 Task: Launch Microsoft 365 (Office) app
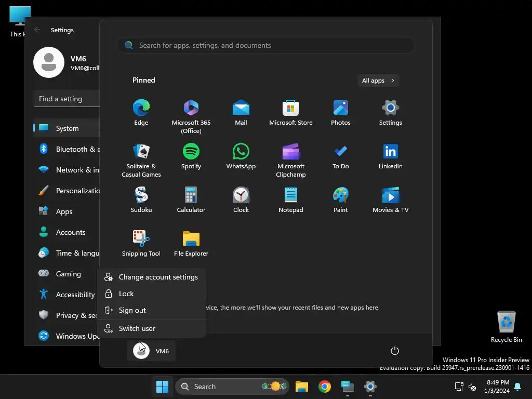click(x=191, y=116)
